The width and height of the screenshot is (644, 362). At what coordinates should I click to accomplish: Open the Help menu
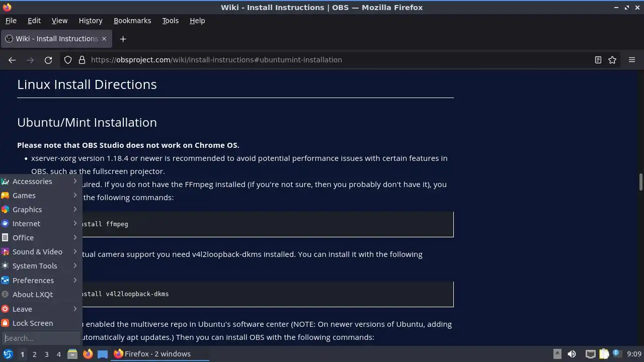[x=197, y=21]
